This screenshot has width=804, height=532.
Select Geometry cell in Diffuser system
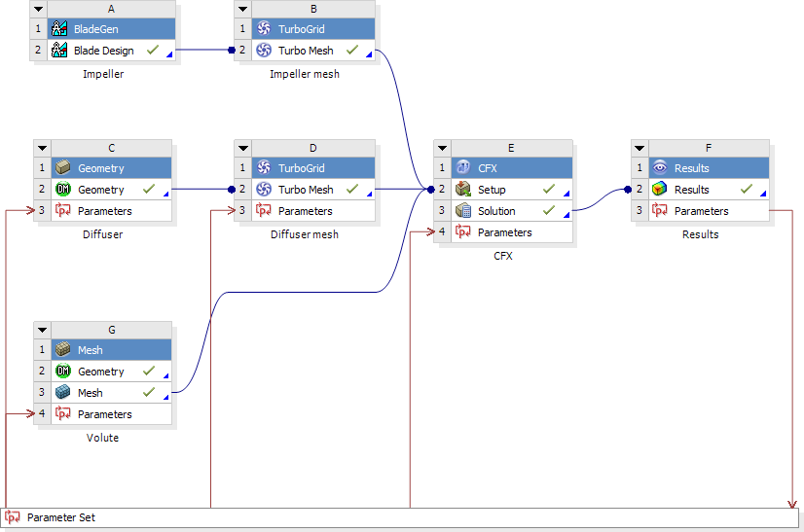click(x=111, y=189)
